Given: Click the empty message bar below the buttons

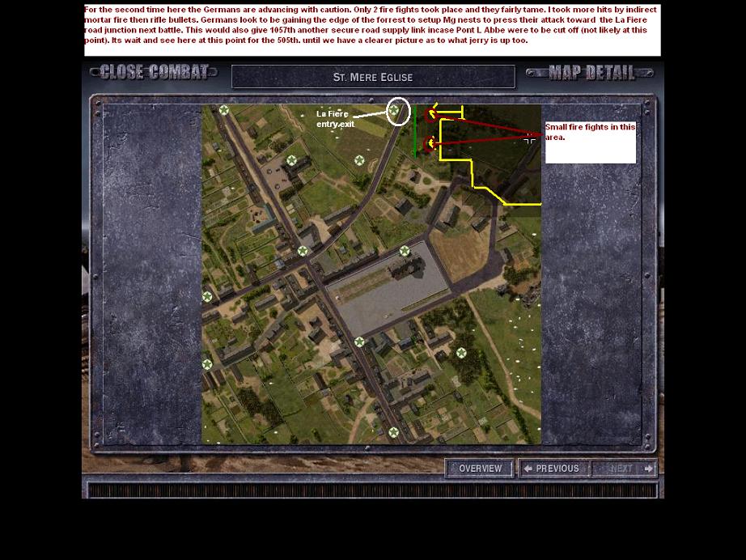Looking at the screenshot, I should [373, 490].
